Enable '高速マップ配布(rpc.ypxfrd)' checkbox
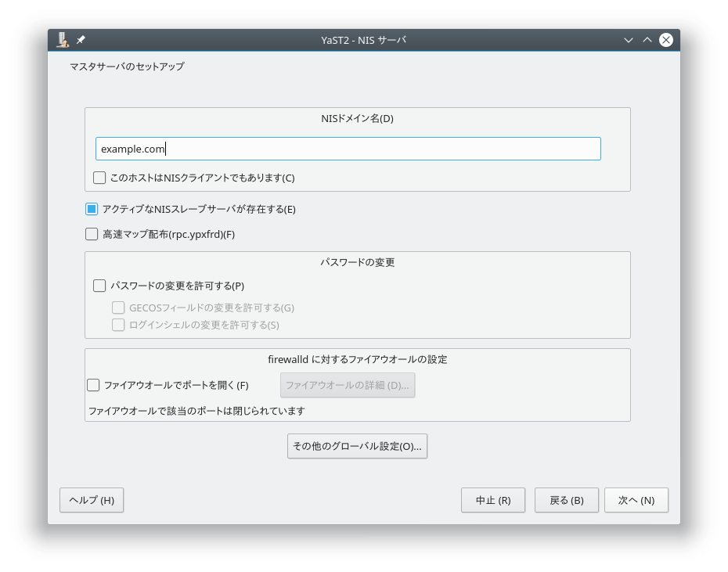Image resolution: width=728 pixels, height=572 pixels. [92, 234]
